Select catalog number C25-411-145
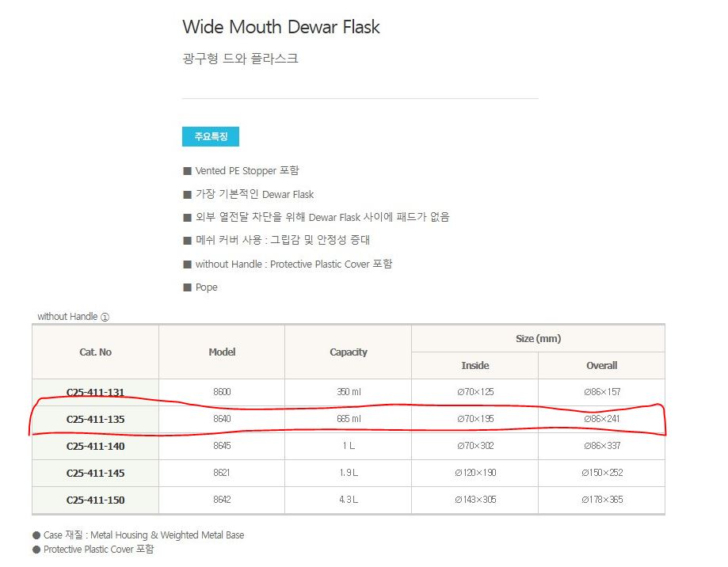Image resolution: width=728 pixels, height=567 pixels. click(95, 473)
